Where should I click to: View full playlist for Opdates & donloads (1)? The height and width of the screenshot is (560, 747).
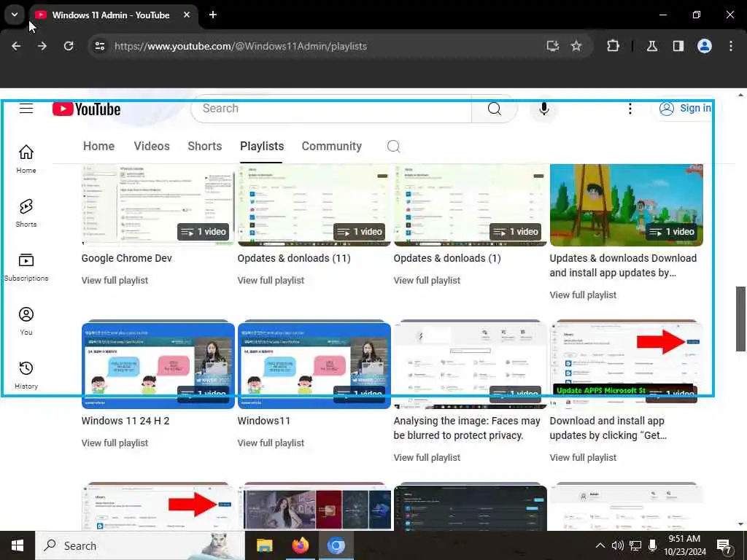click(427, 281)
